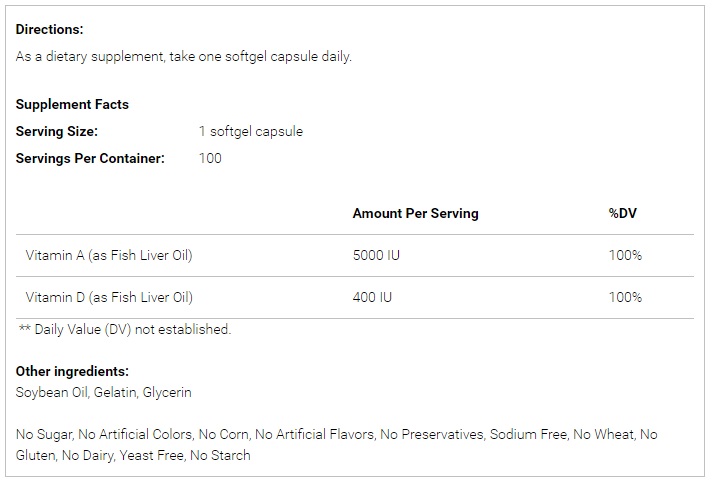Click the Other ingredients heading

pyautogui.click(x=72, y=371)
